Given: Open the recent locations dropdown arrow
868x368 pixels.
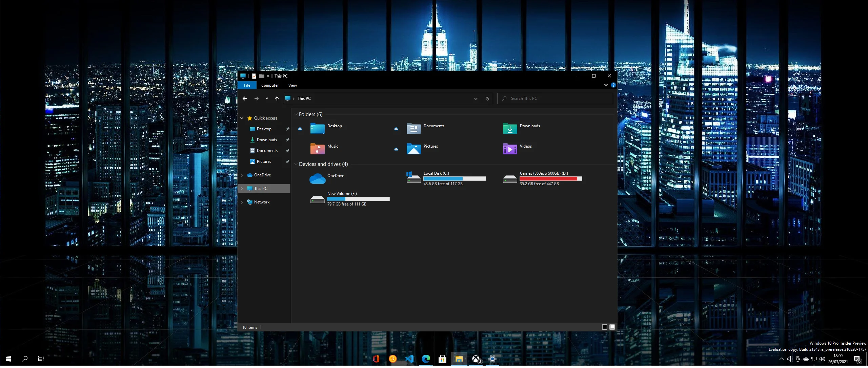Looking at the screenshot, I should coord(267,99).
